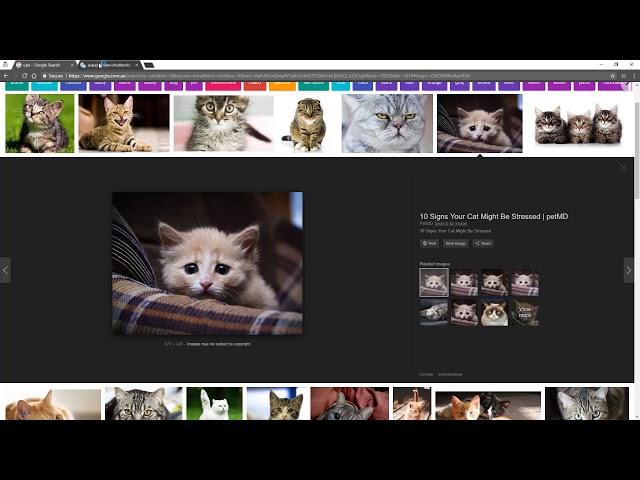Open the Search by image link
This screenshot has width=640, height=480.
451,223
